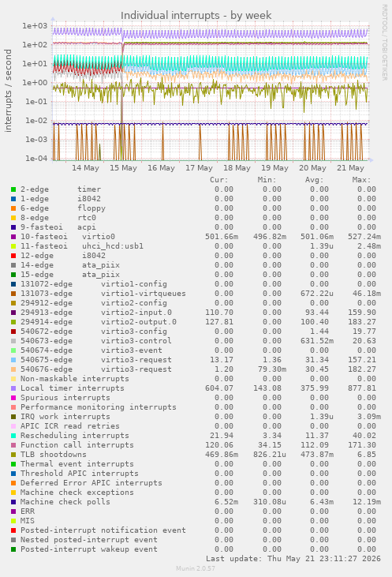This screenshot has height=577, width=392.
Task: Click the Local timer interrupts color swatch
Action: (x=13, y=388)
